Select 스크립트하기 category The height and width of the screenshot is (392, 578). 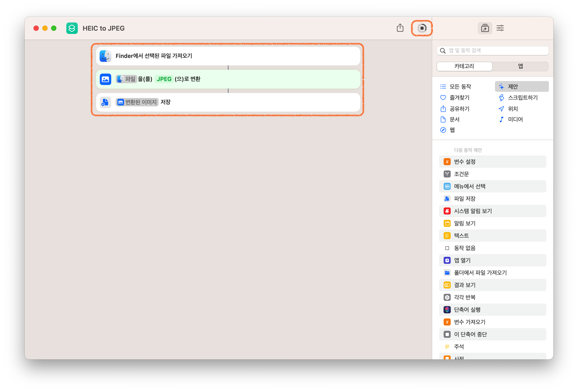(x=522, y=98)
